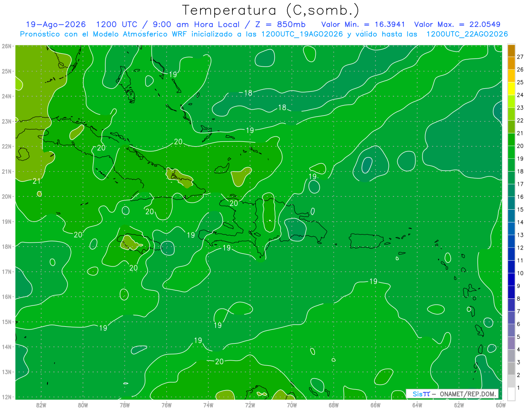Click the "70W" longitude axis label

(x=292, y=405)
